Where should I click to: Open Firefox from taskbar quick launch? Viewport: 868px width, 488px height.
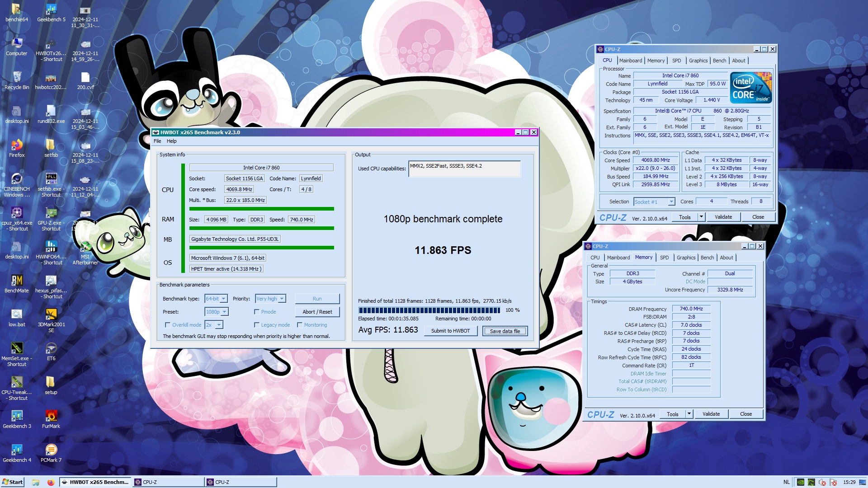point(51,482)
